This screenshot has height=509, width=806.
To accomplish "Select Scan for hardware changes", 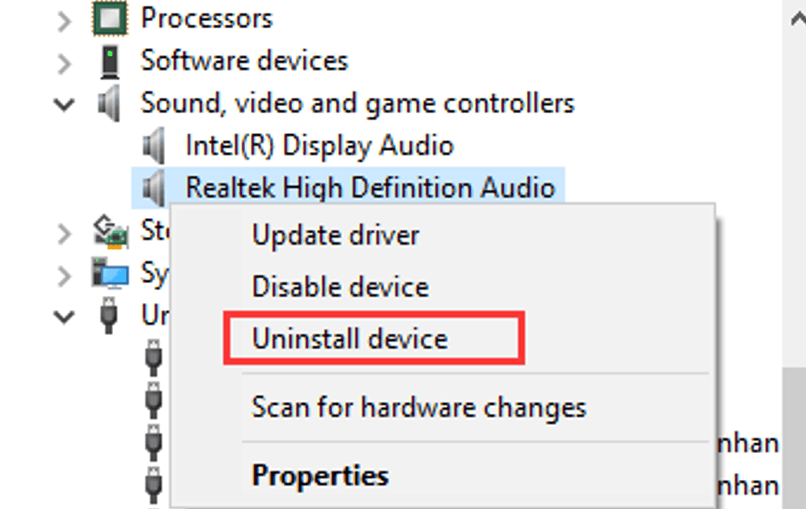I will click(418, 408).
